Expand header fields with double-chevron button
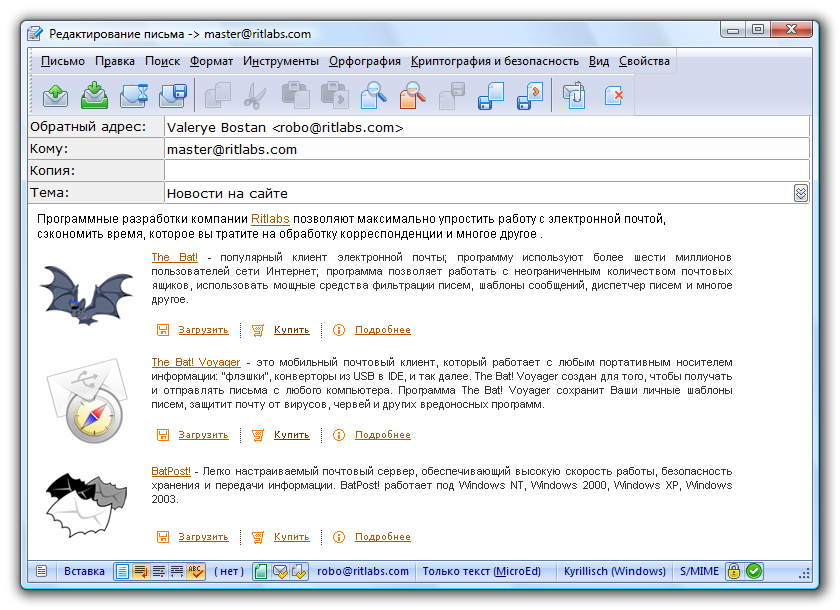The image size is (840, 610). point(800,193)
